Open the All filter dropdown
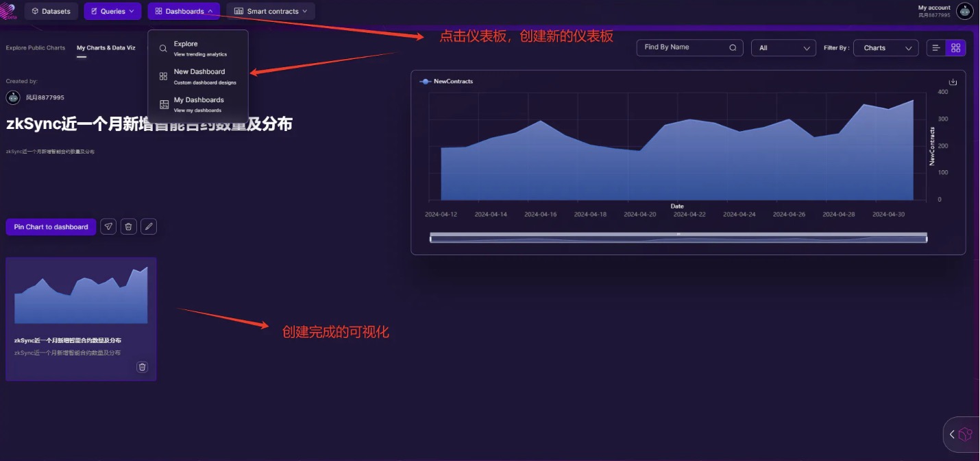 pos(783,48)
